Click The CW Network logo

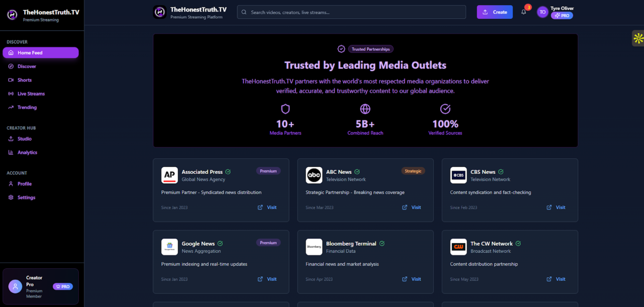coord(458,247)
